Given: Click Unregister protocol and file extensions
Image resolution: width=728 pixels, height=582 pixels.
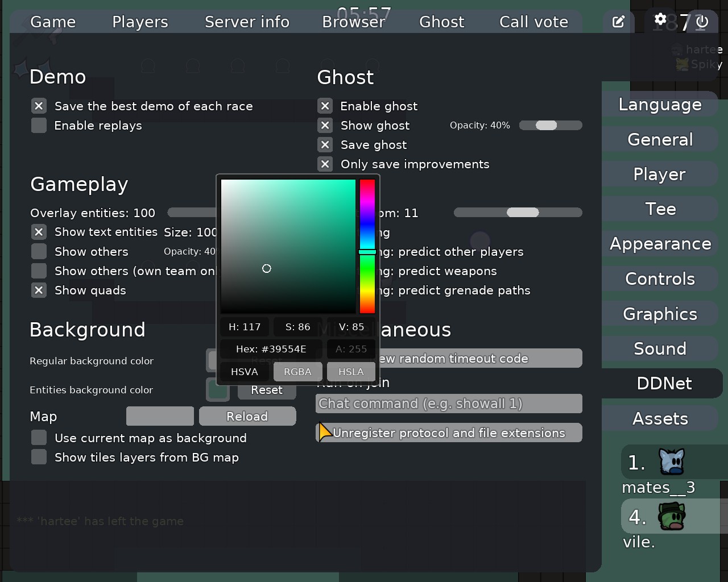Looking at the screenshot, I should point(449,433).
